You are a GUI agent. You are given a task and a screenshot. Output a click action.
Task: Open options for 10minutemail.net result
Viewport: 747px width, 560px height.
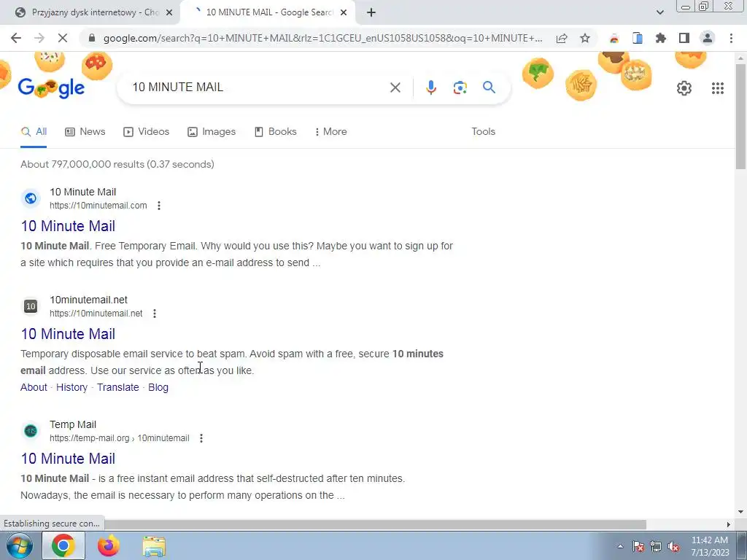coord(155,314)
